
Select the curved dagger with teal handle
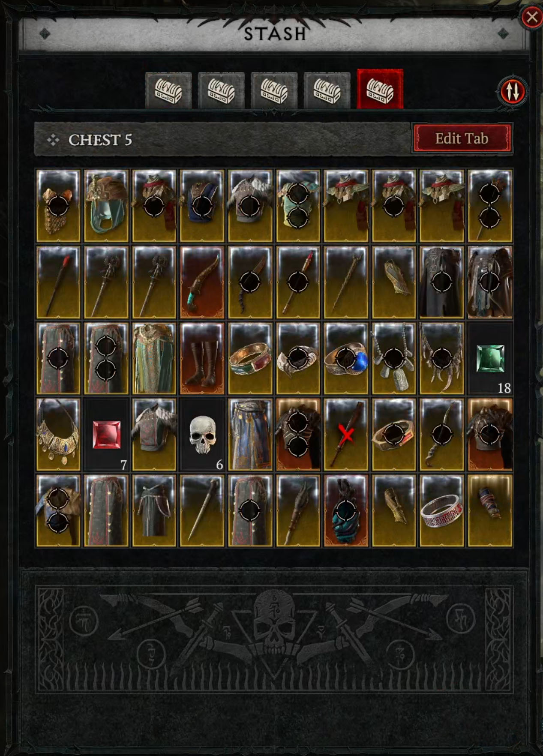click(x=202, y=282)
